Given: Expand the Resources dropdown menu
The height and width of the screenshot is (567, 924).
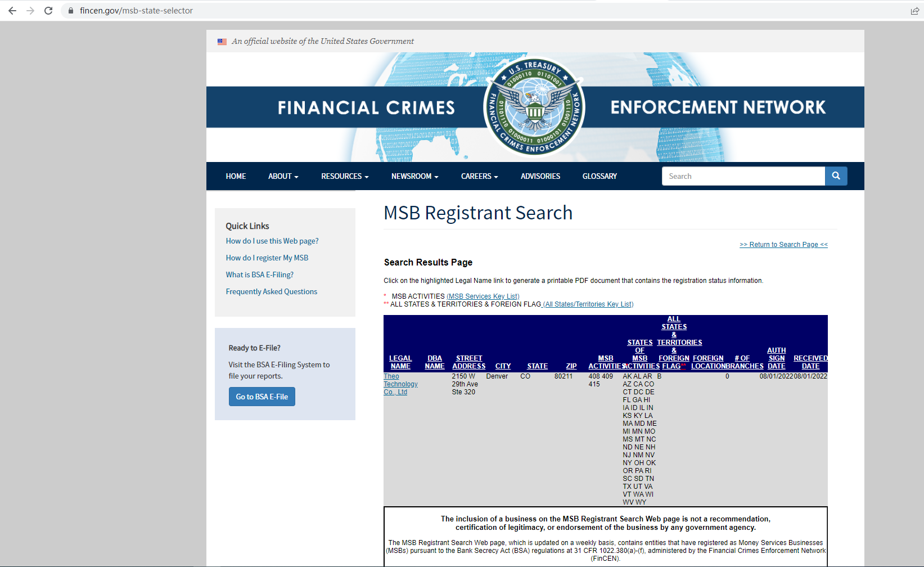Looking at the screenshot, I should click(344, 176).
